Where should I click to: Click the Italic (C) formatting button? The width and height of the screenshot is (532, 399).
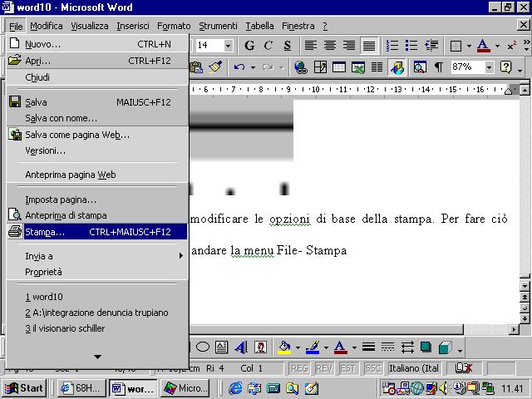(268, 46)
